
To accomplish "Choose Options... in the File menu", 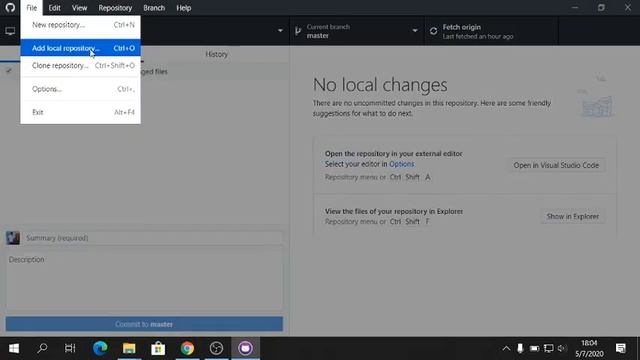I will click(x=80, y=89).
